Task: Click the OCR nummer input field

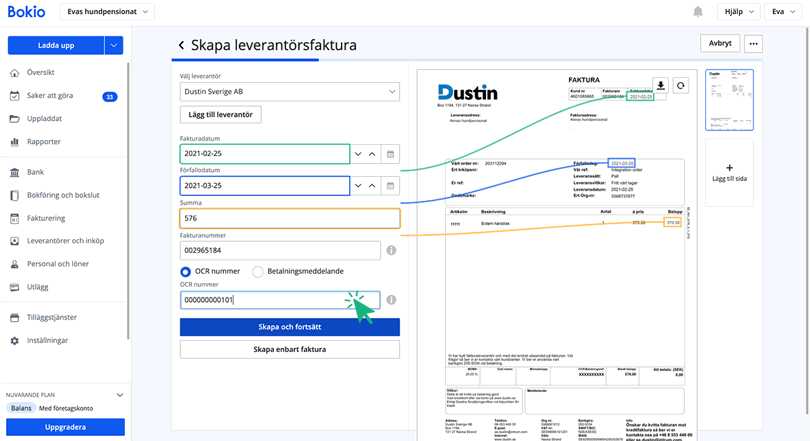Action: (x=281, y=300)
